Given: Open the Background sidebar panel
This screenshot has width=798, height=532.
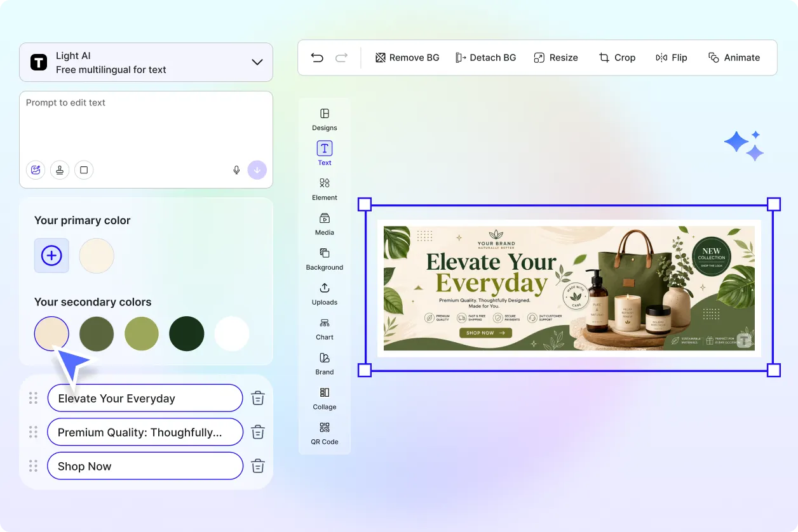Looking at the screenshot, I should (x=325, y=259).
